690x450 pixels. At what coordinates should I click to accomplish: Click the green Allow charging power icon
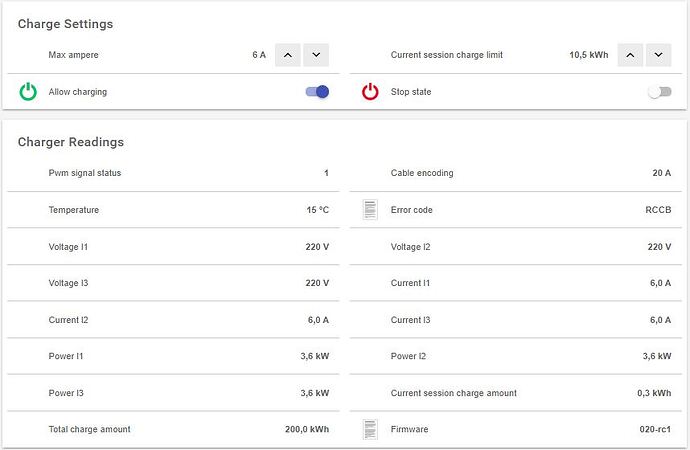[x=28, y=91]
